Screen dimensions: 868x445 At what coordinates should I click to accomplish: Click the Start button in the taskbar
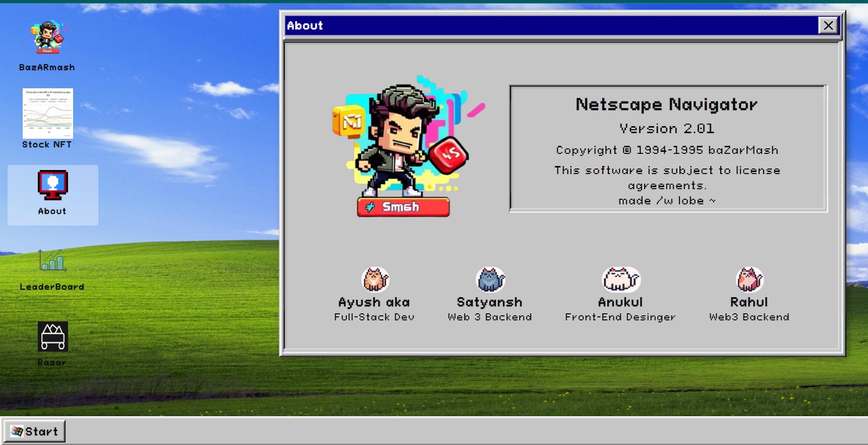(35, 431)
